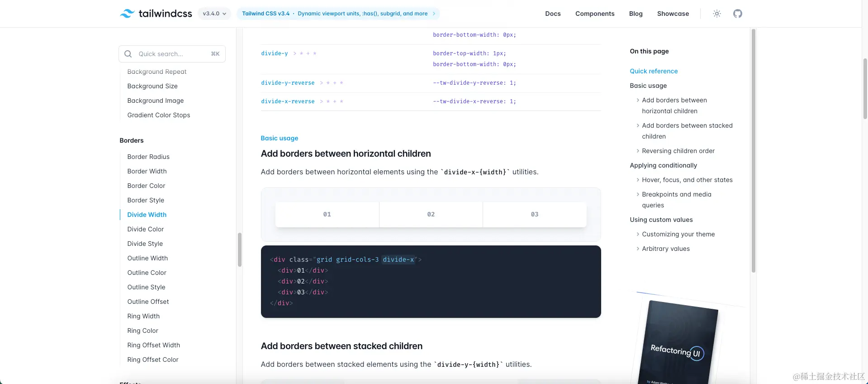Click the Add borders between horizontal children heading
Screen dimensions: 868x384
[346, 154]
